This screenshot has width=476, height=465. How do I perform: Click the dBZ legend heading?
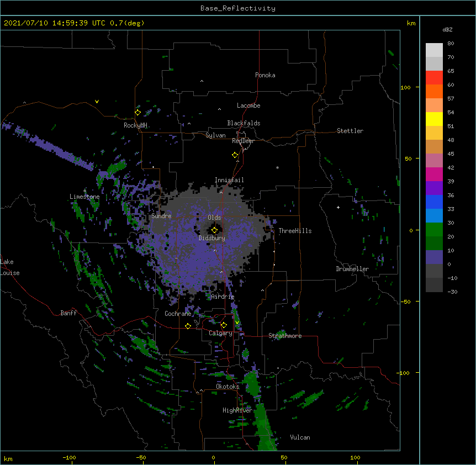447,29
